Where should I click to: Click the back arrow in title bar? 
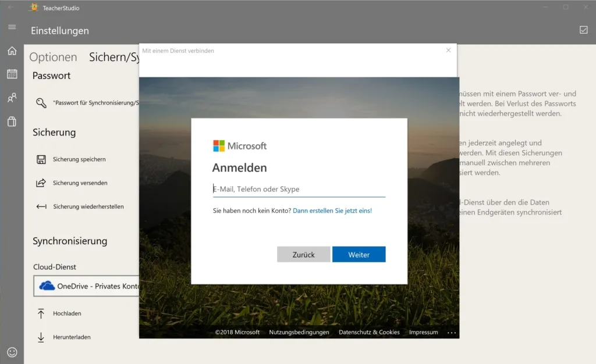[11, 7]
